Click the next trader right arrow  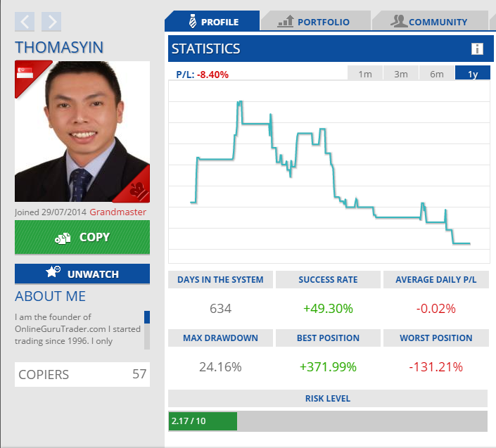51,22
